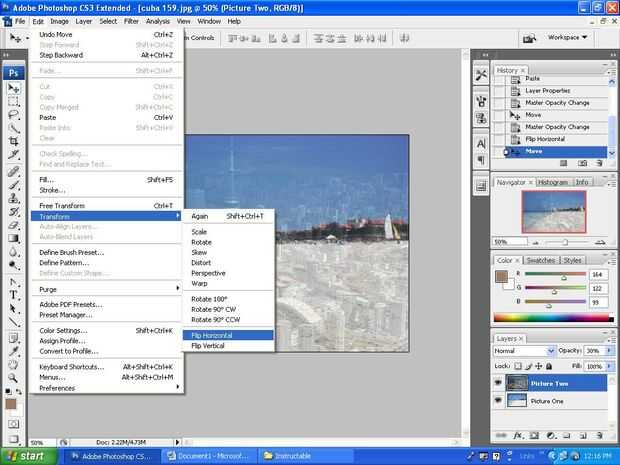The height and width of the screenshot is (465, 620).
Task: Select the Brush tool
Action: point(13,185)
